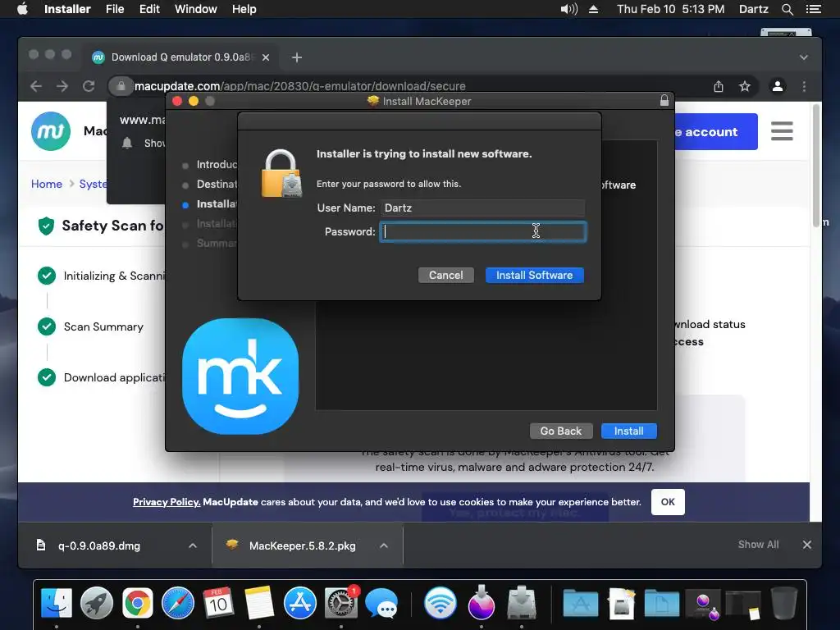Close the Download Q emulator tab
The image size is (840, 630).
266,57
